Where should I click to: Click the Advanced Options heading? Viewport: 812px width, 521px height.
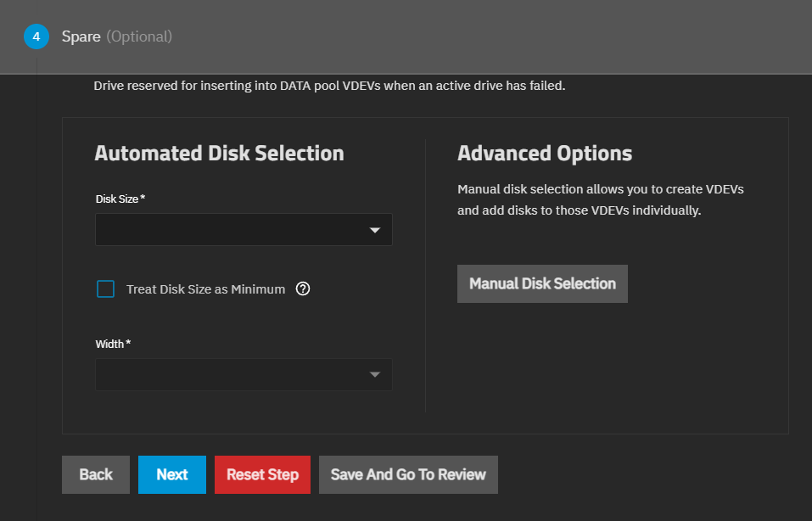click(x=545, y=154)
